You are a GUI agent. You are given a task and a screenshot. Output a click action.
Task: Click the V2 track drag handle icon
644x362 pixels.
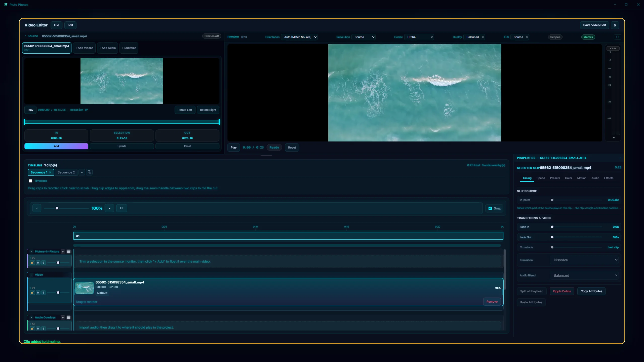click(30, 258)
